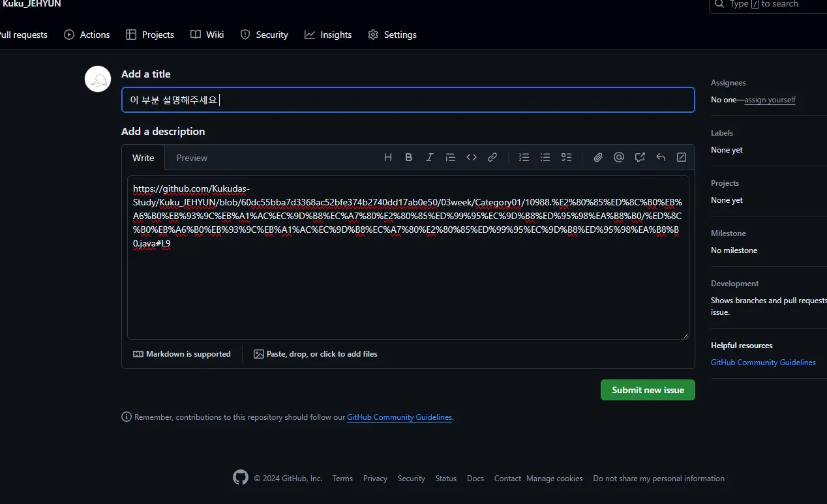Mention a user with the @ icon
This screenshot has height=504, width=827.
click(619, 157)
